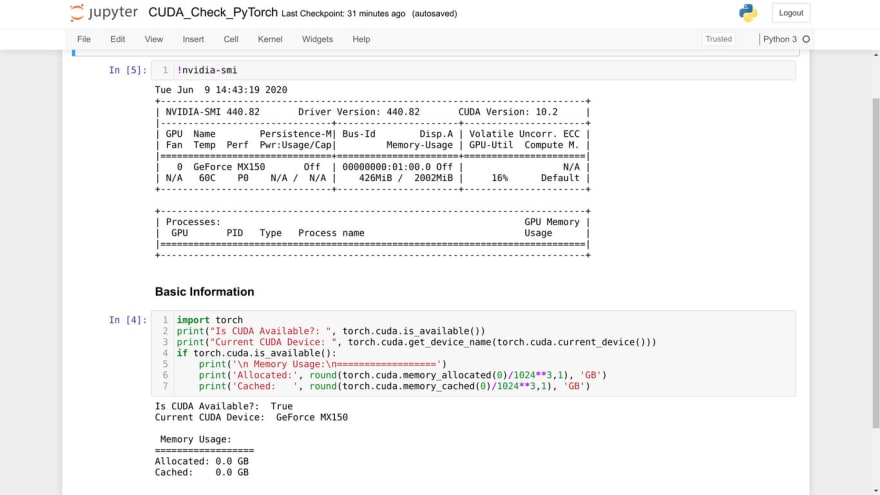Open the Widgets menu
This screenshot has height=495, width=880.
click(318, 39)
